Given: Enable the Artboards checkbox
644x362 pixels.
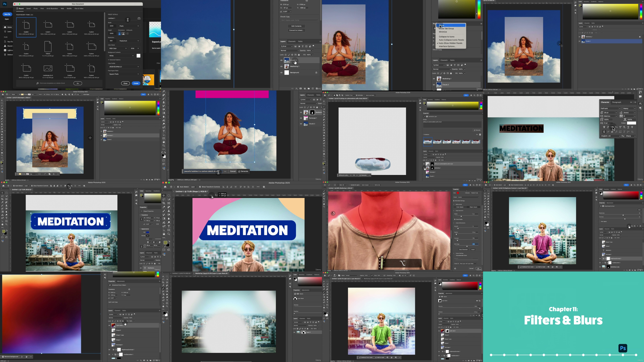Looking at the screenshot, I should pyautogui.click(x=128, y=33).
